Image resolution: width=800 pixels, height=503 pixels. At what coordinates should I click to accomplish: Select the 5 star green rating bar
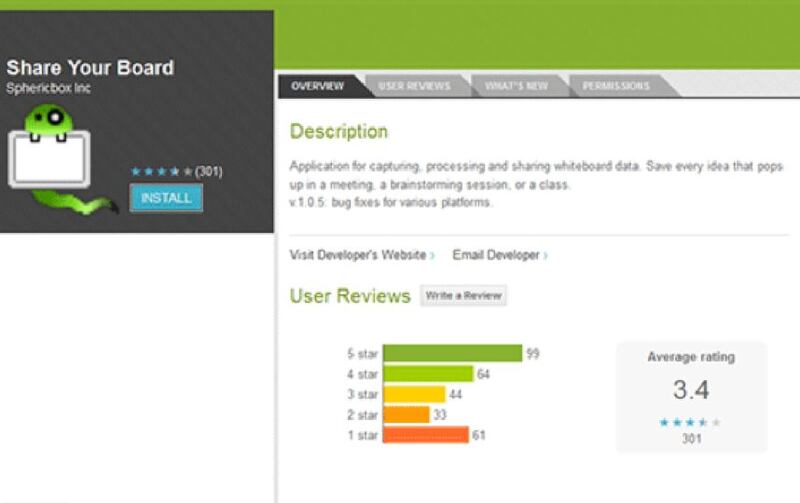tap(452, 354)
